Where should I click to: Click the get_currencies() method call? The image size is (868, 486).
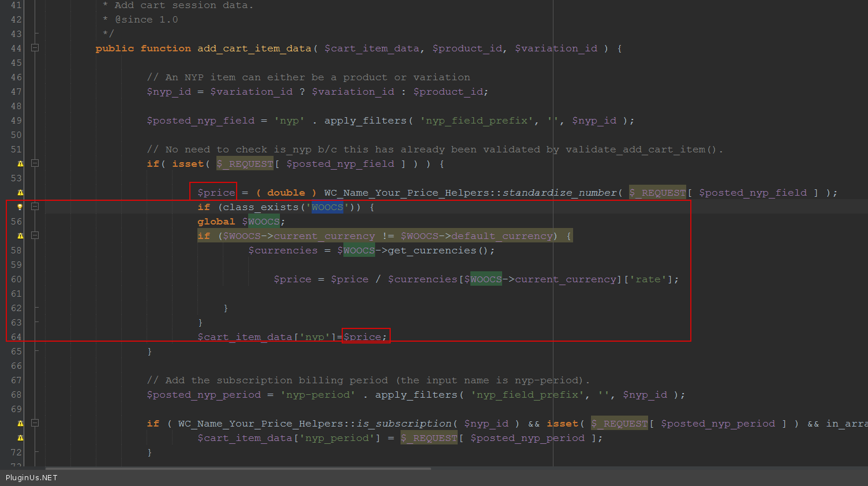[x=439, y=251]
